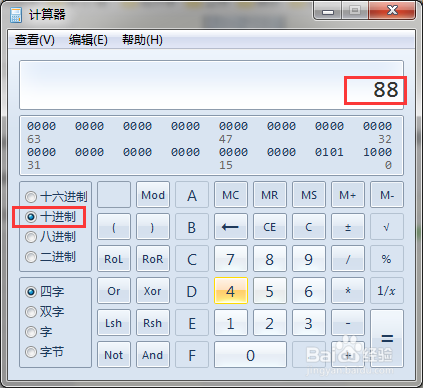The width and height of the screenshot is (423, 388).
Task: Click the MC memory clear button
Action: (x=231, y=195)
